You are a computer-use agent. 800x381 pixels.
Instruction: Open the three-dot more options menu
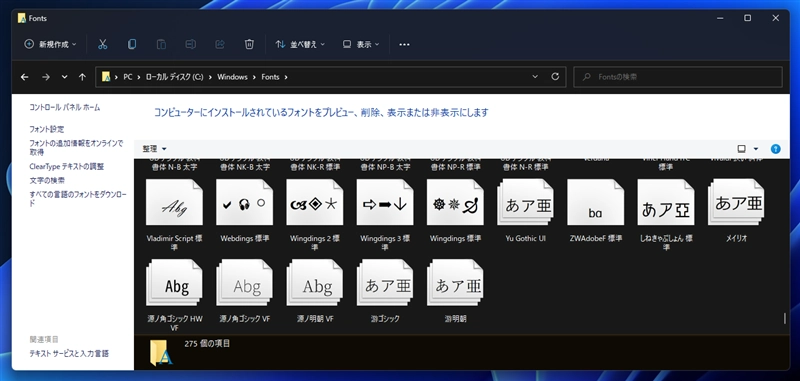404,44
